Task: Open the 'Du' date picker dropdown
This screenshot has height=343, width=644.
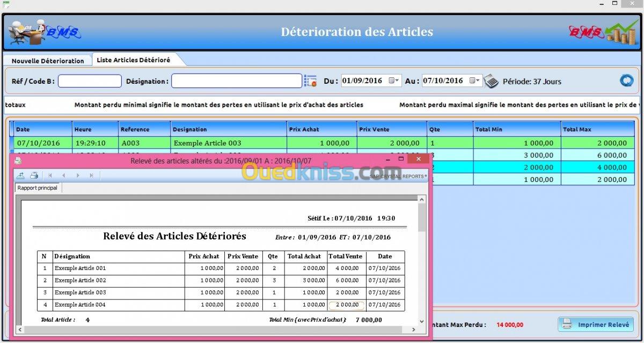Action: coord(394,81)
